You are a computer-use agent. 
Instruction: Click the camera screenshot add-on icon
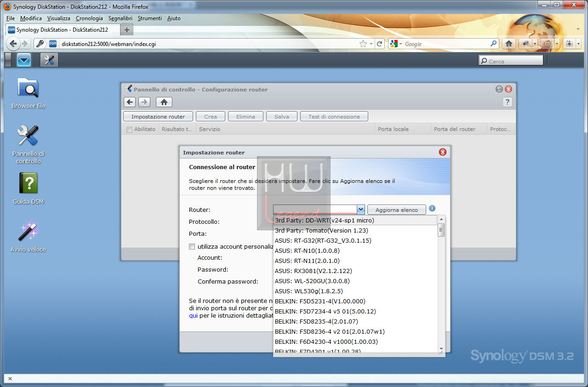point(570,44)
